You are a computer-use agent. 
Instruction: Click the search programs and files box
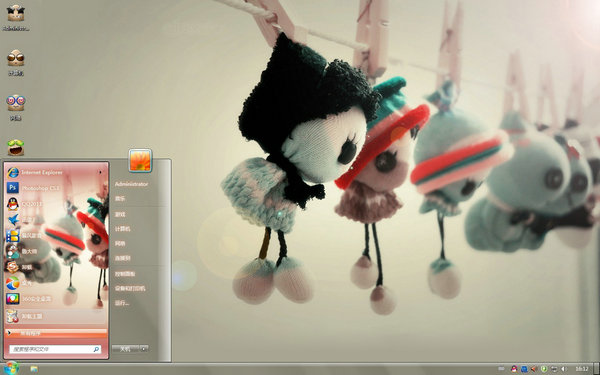[x=55, y=349]
